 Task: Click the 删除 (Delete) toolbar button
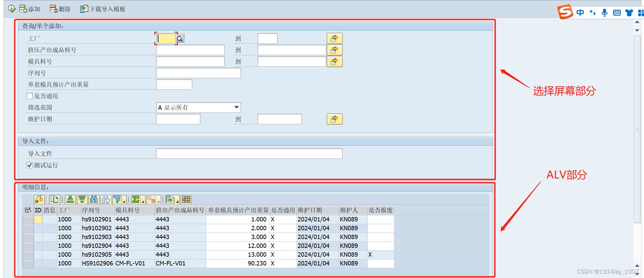tap(60, 9)
